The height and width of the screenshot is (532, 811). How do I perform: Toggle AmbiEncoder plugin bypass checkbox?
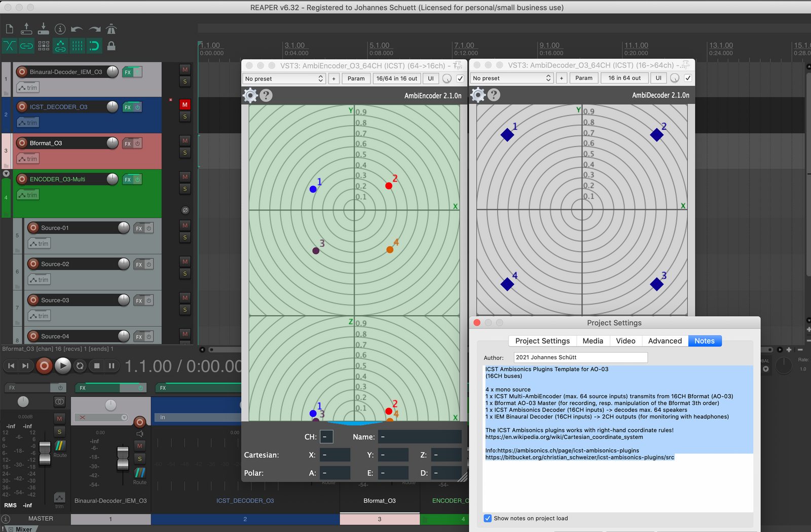pyautogui.click(x=460, y=79)
